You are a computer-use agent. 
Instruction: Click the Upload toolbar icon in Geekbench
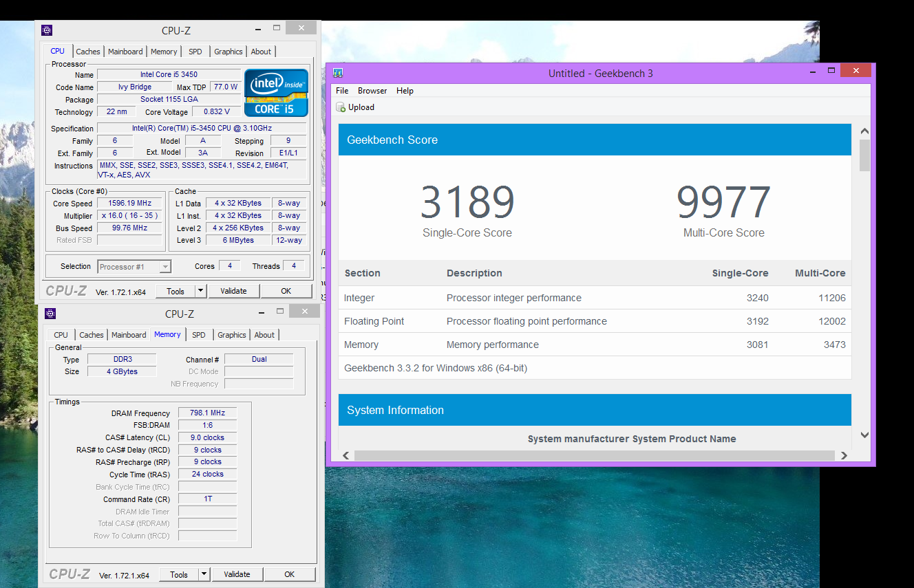point(341,107)
